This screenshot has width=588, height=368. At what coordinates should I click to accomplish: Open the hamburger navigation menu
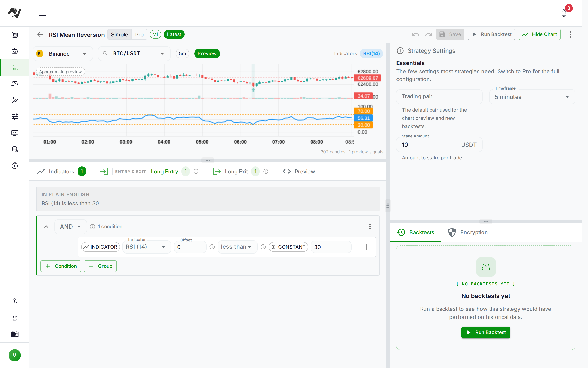click(42, 13)
